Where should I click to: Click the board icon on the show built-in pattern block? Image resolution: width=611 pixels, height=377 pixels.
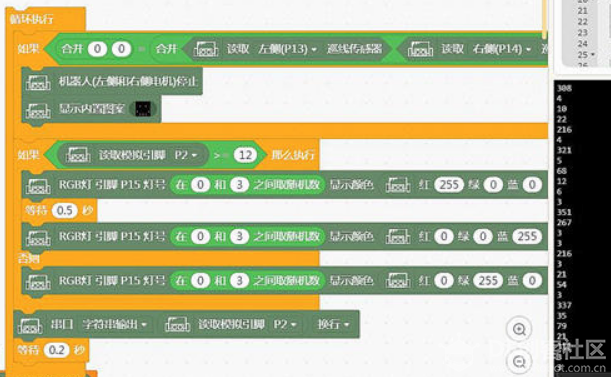click(x=38, y=110)
